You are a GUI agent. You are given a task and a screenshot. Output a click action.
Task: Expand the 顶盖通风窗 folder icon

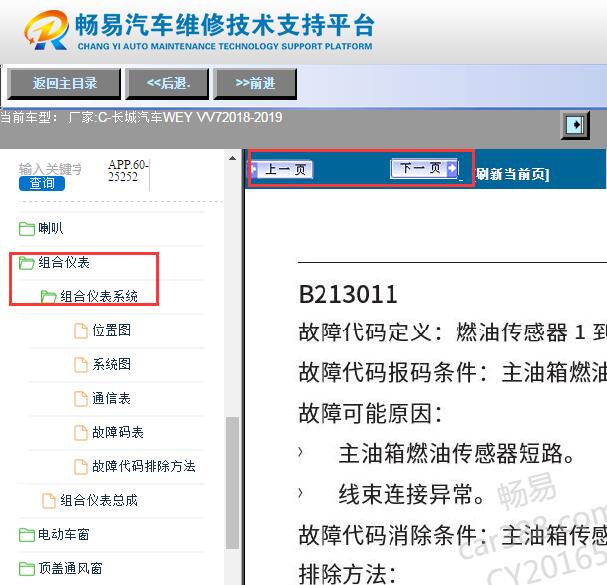pos(27,569)
